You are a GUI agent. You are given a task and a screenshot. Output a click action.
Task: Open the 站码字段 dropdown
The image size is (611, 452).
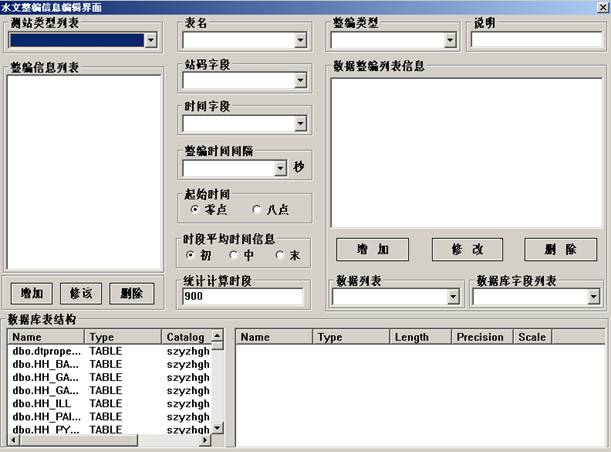click(x=300, y=81)
